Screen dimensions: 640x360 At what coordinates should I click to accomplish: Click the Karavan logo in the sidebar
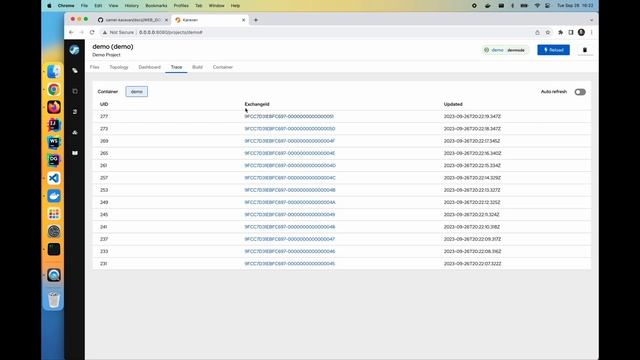pyautogui.click(x=74, y=50)
